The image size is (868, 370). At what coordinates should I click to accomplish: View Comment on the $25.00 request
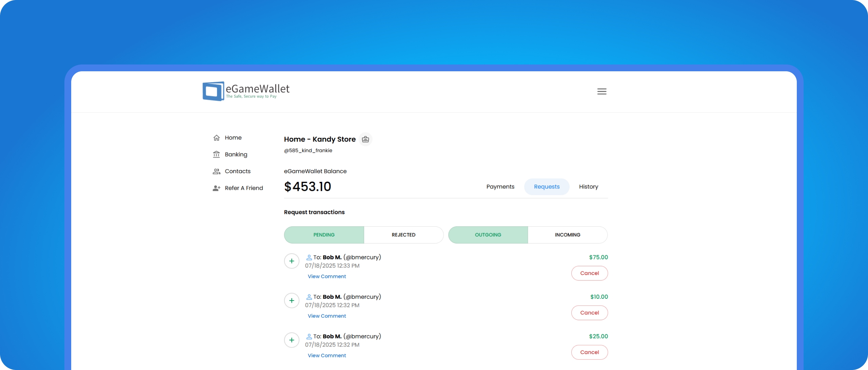pos(327,356)
